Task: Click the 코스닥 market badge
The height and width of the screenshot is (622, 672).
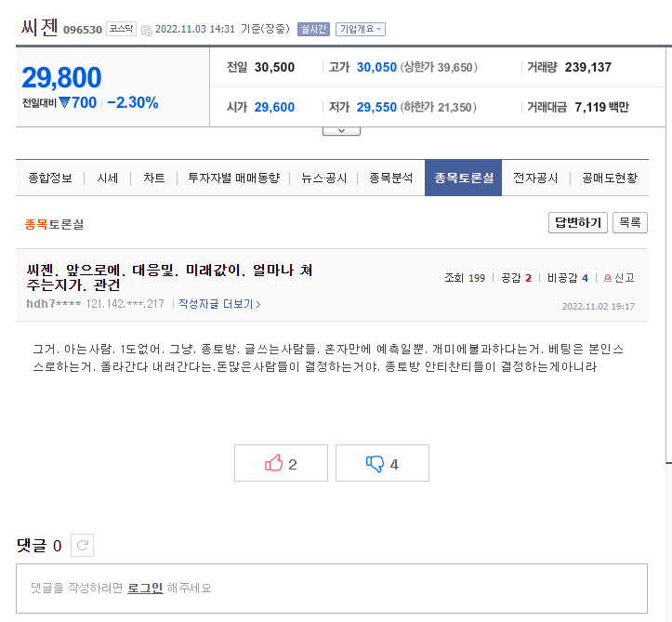Action: pyautogui.click(x=121, y=29)
